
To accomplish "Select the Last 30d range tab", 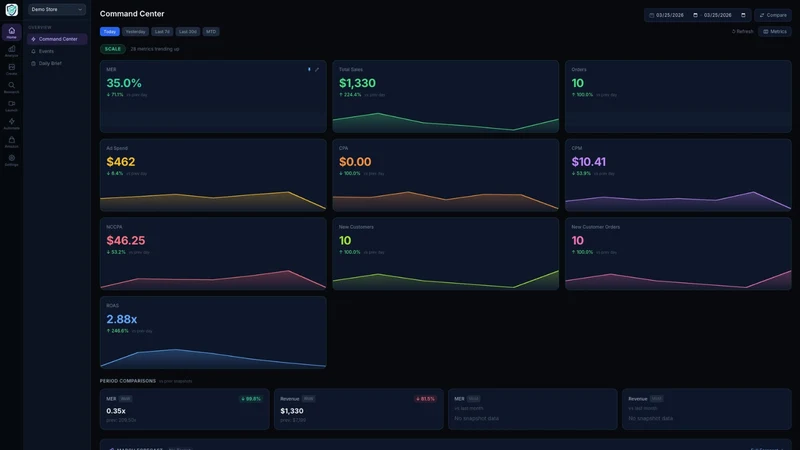I will 188,32.
